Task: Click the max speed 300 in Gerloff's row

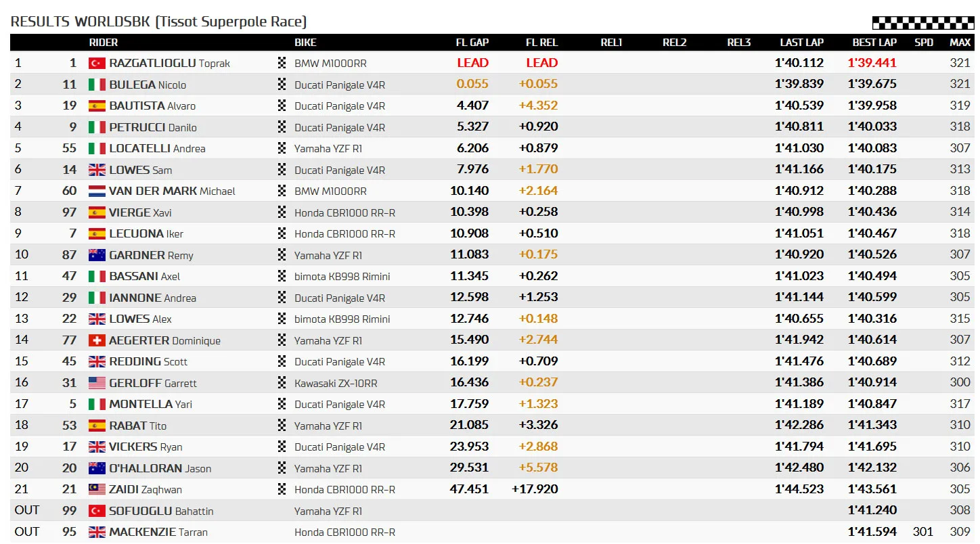Action: click(960, 382)
